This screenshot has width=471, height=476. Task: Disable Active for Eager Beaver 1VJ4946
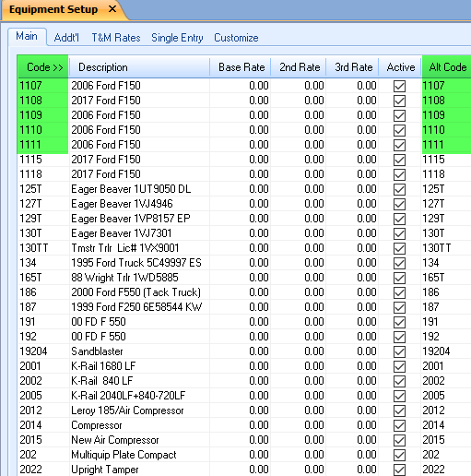(x=399, y=204)
